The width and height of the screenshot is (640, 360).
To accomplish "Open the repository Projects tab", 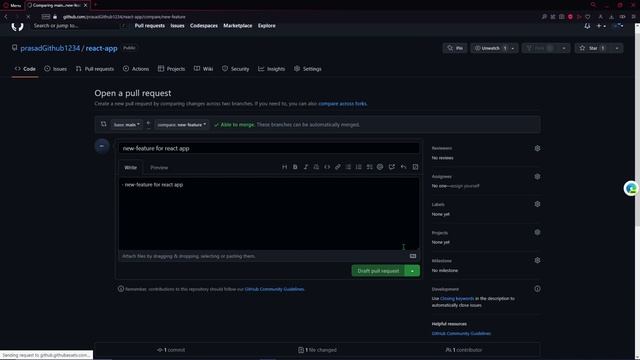I will (171, 69).
